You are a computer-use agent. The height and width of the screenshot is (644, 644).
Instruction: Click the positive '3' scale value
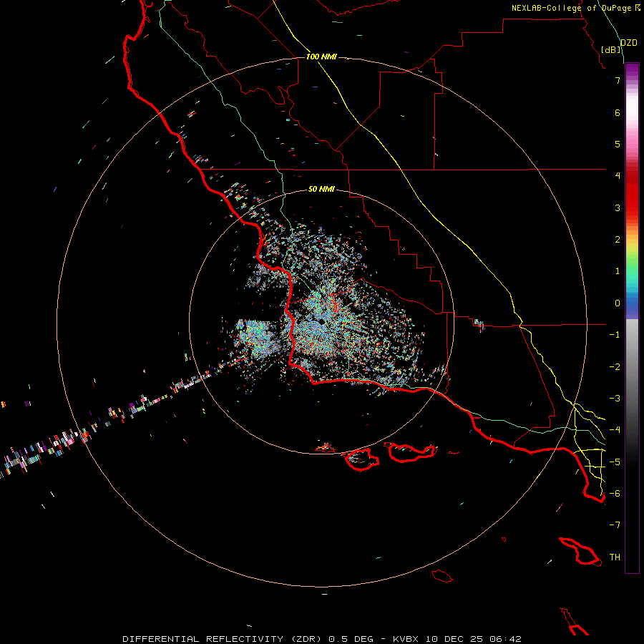[618, 208]
